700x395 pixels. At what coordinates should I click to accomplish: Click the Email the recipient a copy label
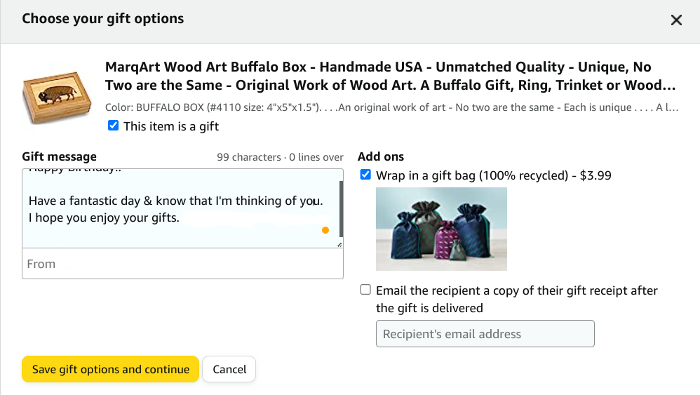tap(517, 299)
